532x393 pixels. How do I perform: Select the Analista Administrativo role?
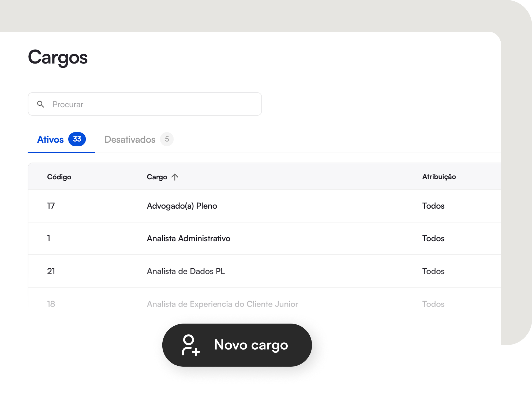[x=188, y=238]
